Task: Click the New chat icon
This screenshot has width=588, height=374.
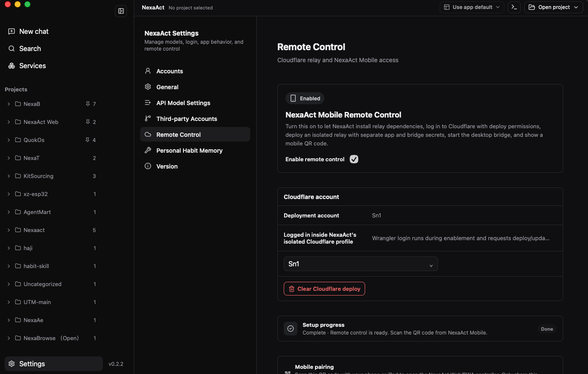Action: pos(12,31)
